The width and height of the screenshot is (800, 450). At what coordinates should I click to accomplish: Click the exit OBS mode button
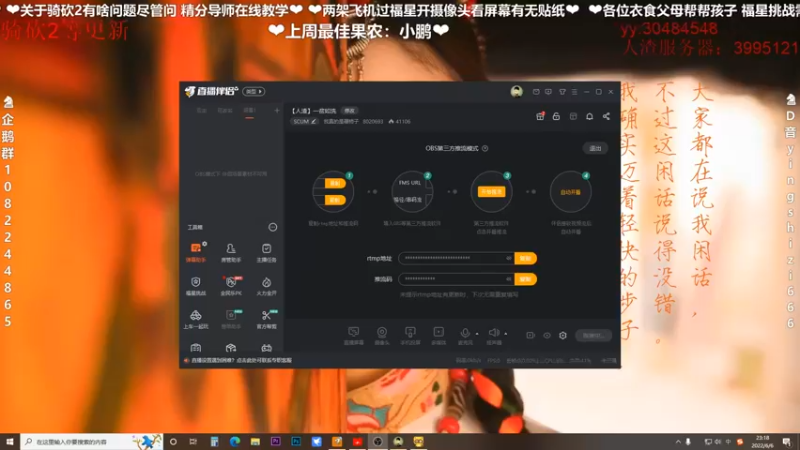pos(595,148)
